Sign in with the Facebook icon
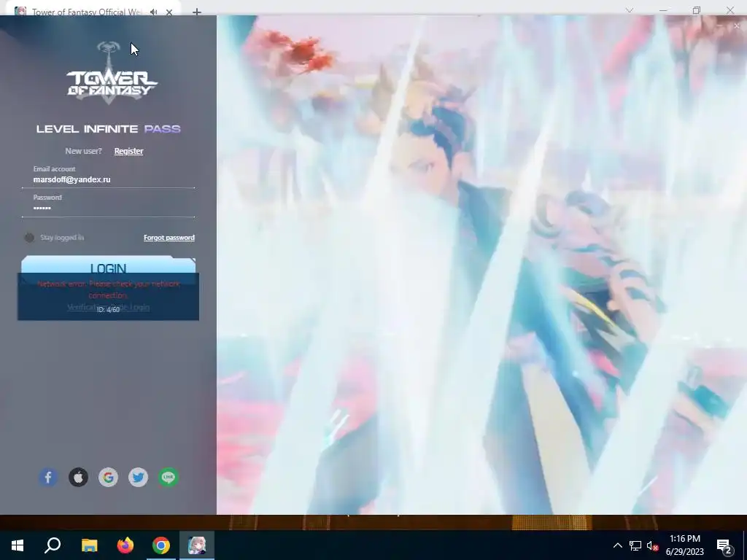 pyautogui.click(x=48, y=477)
